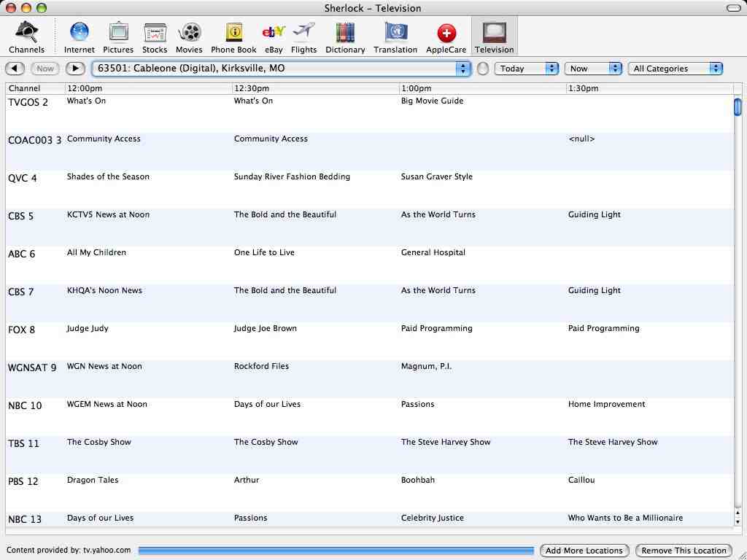This screenshot has height=560, width=747.
Task: Open the Channels Sherlock icon
Action: tap(27, 37)
